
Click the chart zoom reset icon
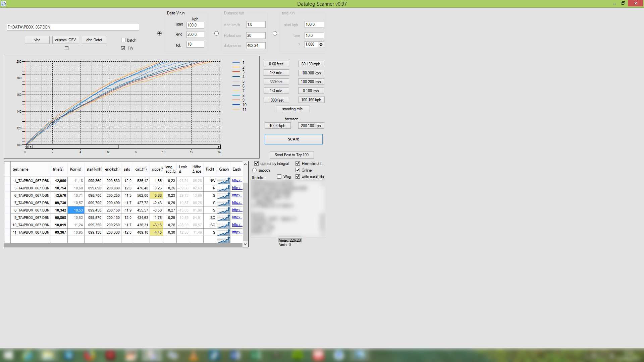(27, 147)
